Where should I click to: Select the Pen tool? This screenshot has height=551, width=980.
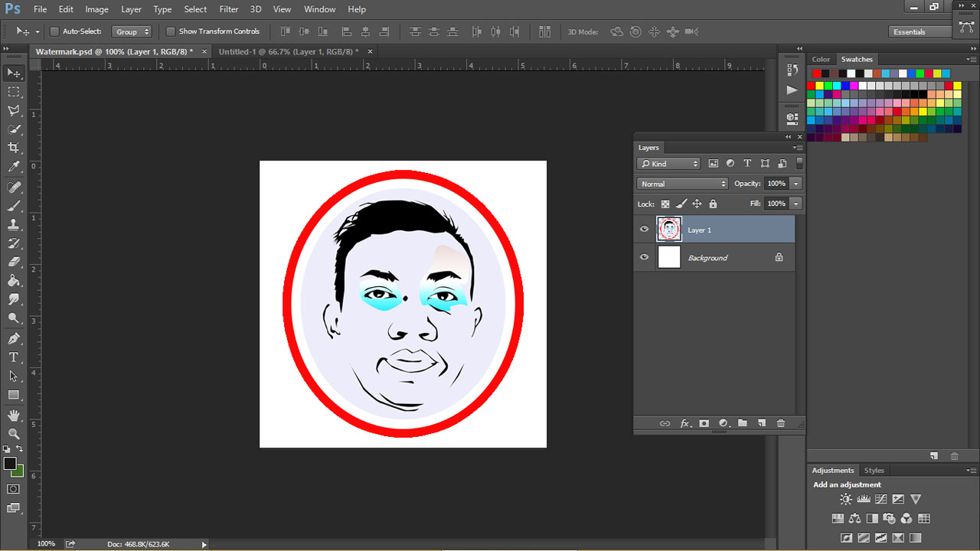tap(14, 338)
